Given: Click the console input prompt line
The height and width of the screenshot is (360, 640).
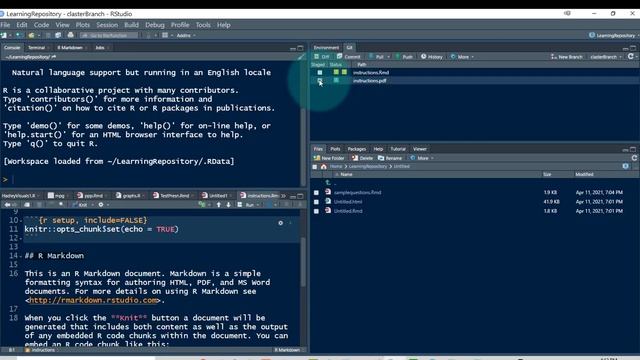Looking at the screenshot, I should tap(151, 179).
